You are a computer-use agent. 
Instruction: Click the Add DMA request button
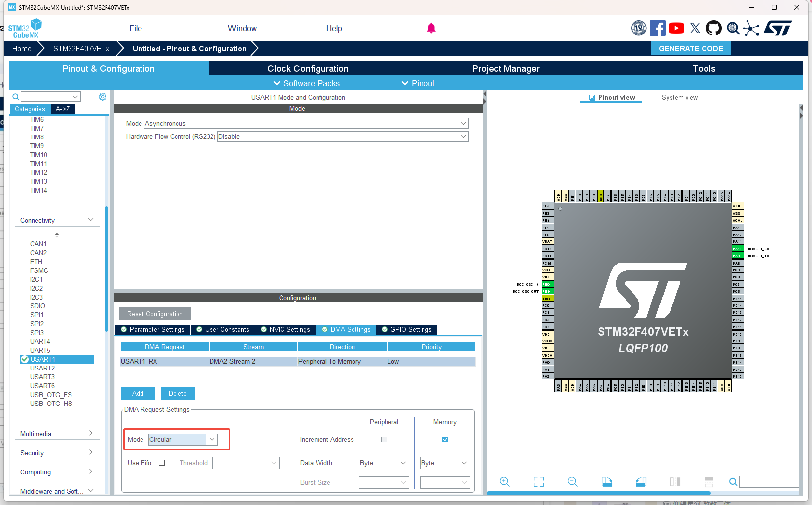click(x=138, y=393)
